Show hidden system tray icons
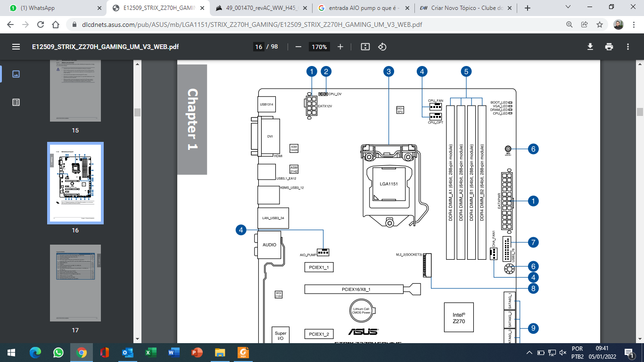The image size is (644, 362). tap(529, 353)
